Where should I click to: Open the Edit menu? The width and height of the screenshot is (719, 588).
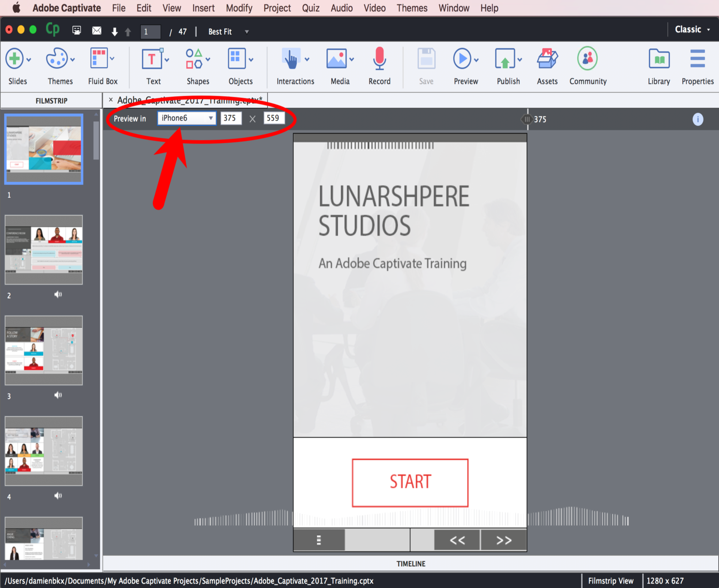pyautogui.click(x=144, y=8)
